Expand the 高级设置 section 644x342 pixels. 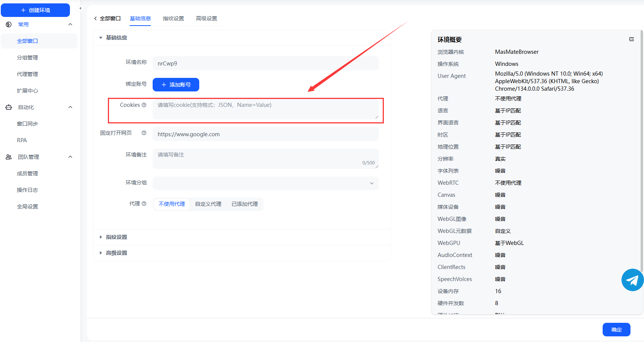click(x=116, y=253)
